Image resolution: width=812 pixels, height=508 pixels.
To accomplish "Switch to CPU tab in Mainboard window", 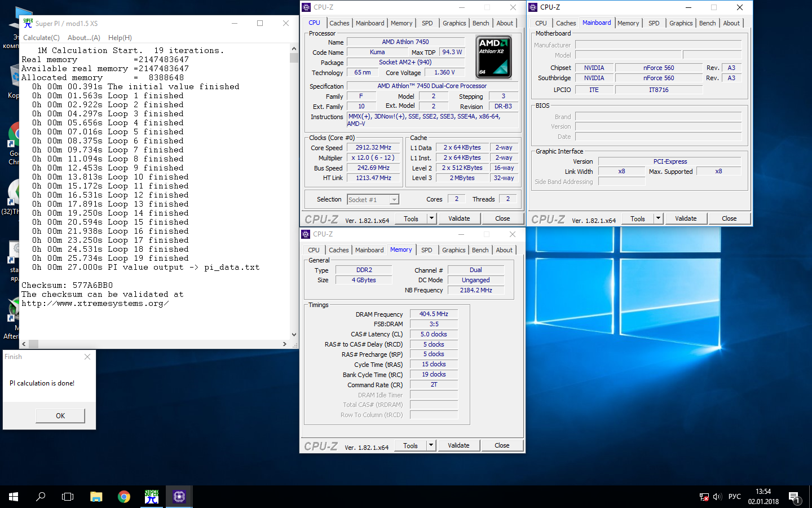I will point(541,23).
